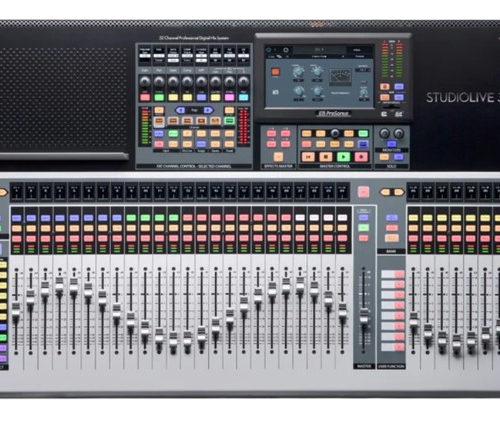Select the large orange first button in the Fat Channel Channel row
This screenshot has height=421, width=500.
pyautogui.click(x=159, y=121)
